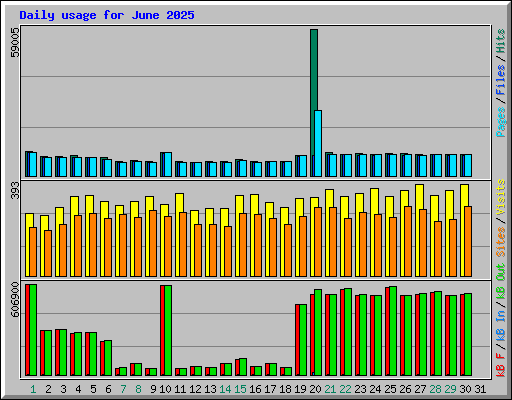512x400 pixels.
Task: Click the "Visits" legend label
Action: tap(501, 198)
